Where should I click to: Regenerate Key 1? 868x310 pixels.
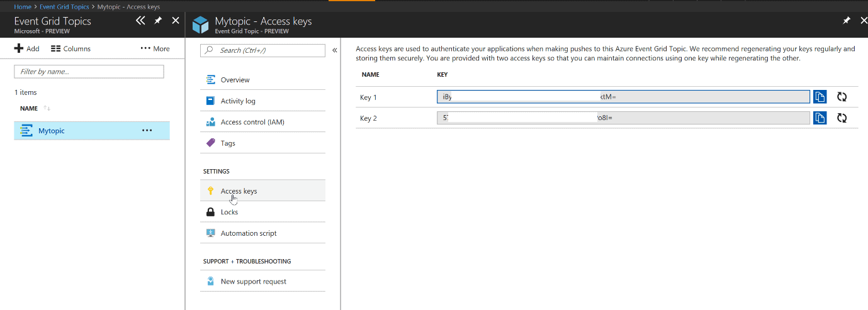pyautogui.click(x=842, y=97)
